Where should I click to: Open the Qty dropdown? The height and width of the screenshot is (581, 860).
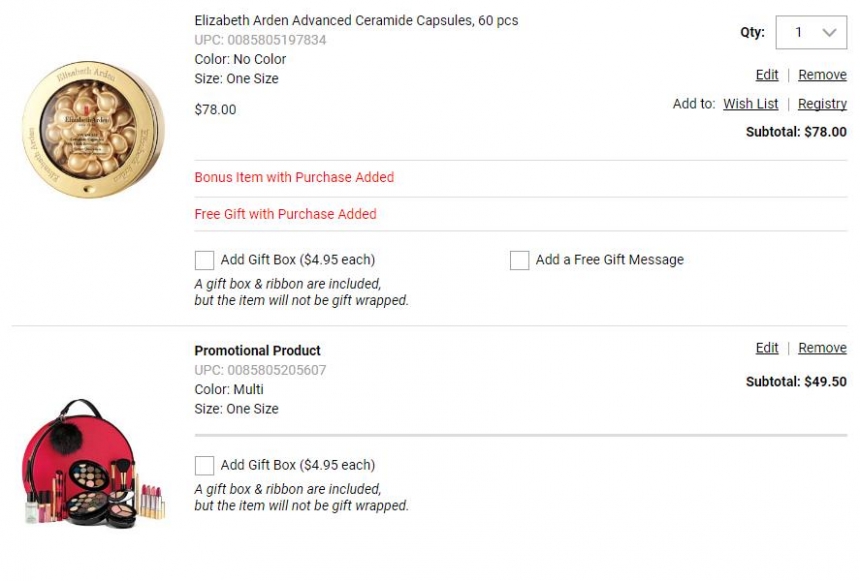809,32
